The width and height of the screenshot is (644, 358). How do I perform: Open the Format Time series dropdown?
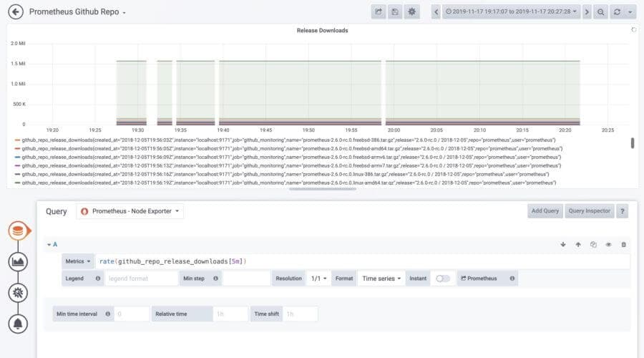pyautogui.click(x=381, y=279)
